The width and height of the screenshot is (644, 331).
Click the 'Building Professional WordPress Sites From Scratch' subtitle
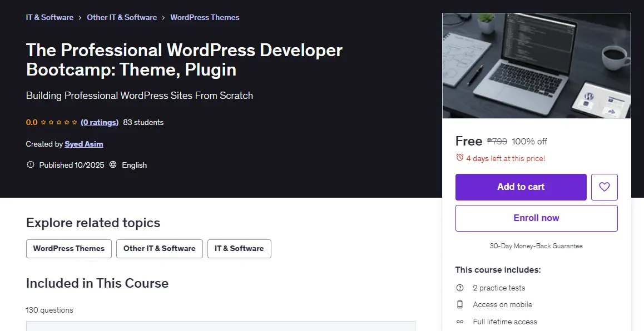(140, 96)
